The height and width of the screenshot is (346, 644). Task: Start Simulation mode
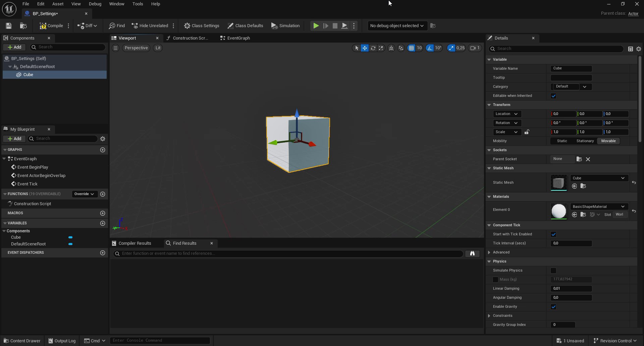coord(285,26)
